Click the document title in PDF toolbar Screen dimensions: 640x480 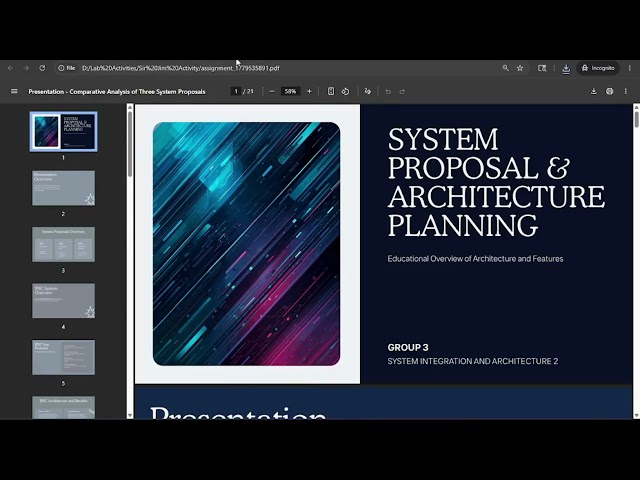point(117,91)
